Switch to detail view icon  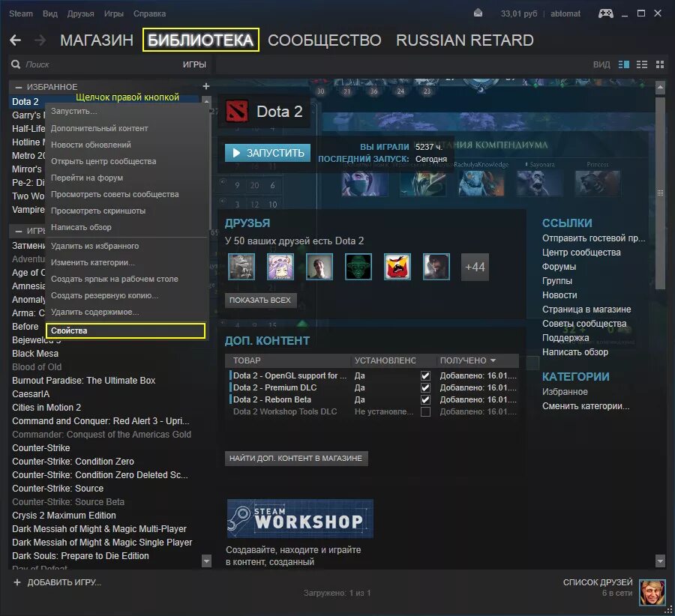[624, 64]
